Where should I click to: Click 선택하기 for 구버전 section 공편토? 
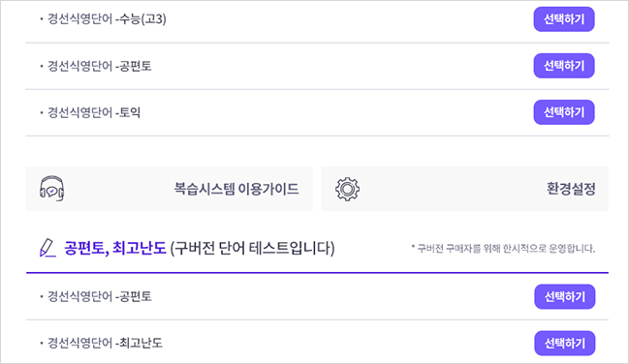565,296
